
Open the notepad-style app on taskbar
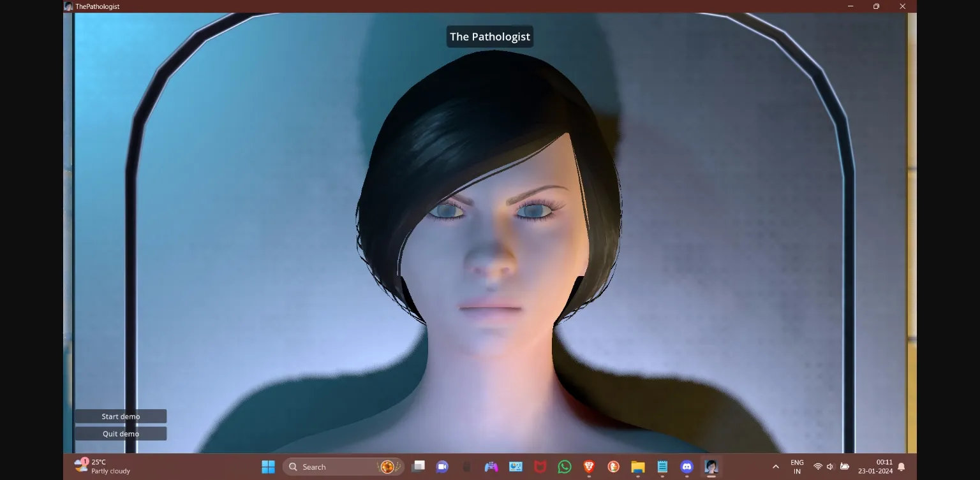[662, 467]
